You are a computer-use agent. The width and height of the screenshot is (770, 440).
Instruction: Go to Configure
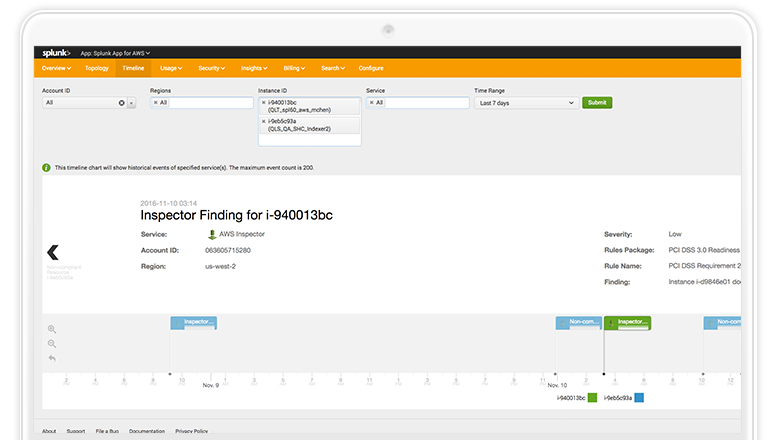[371, 68]
